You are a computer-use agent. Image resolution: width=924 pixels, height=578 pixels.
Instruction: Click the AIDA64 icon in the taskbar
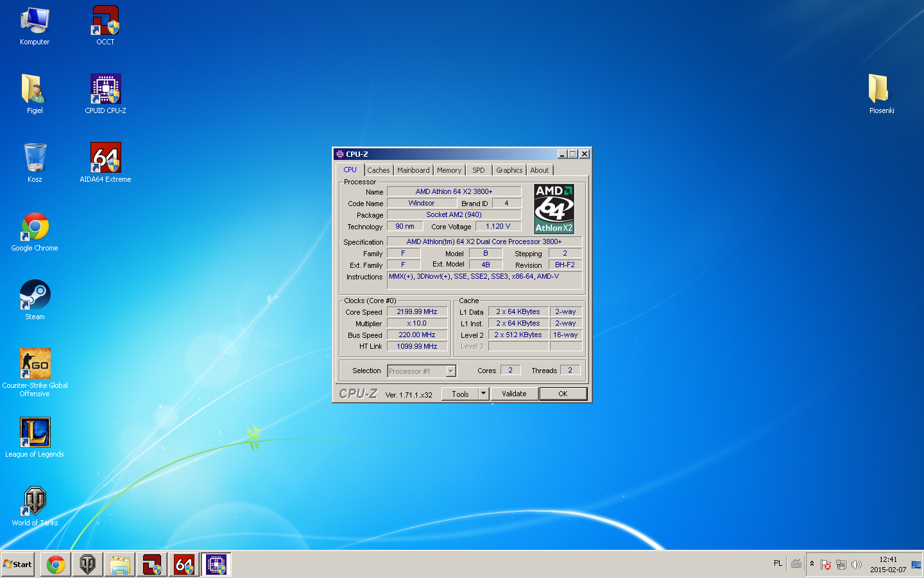pos(184,564)
